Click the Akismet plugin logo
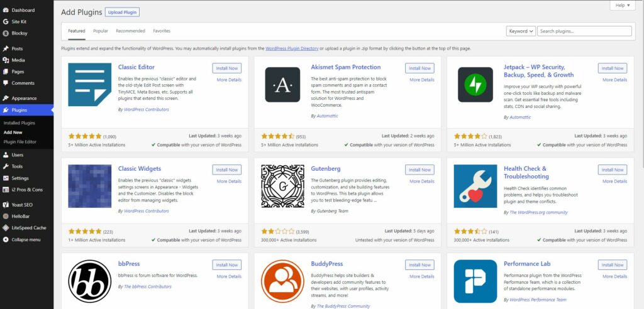The height and width of the screenshot is (309, 644). tap(282, 85)
